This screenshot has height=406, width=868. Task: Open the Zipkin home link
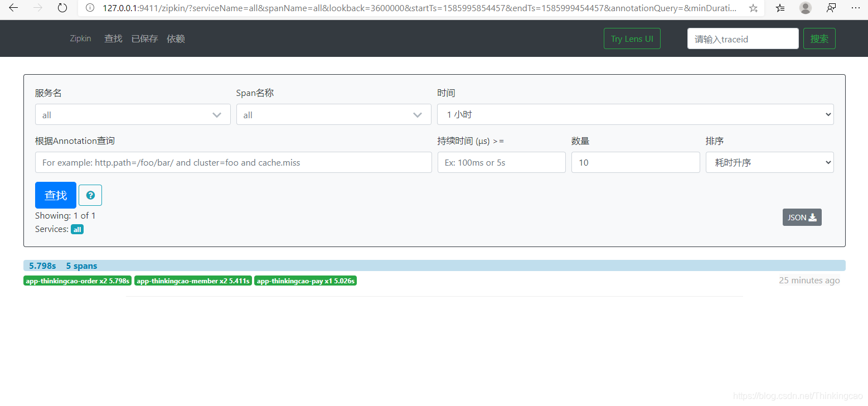click(80, 38)
